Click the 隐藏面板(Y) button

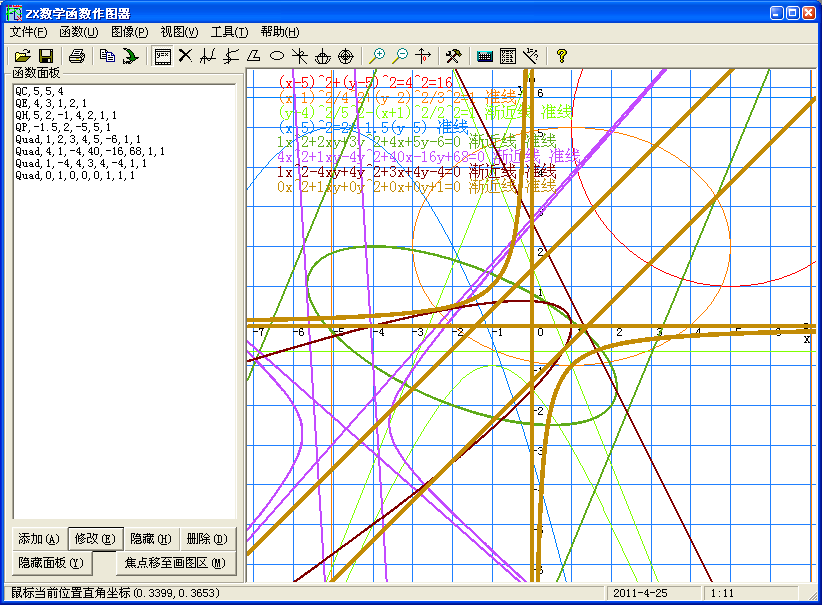tap(51, 563)
